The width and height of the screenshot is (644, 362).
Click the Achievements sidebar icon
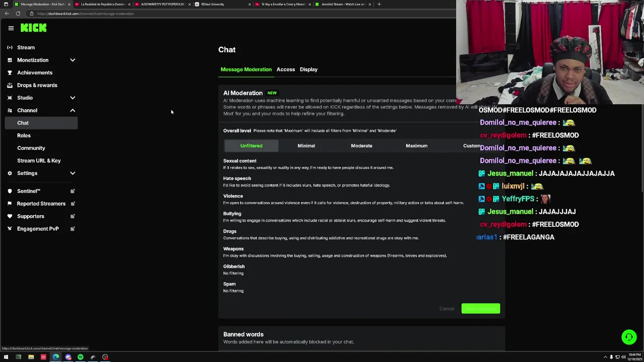pos(10,72)
